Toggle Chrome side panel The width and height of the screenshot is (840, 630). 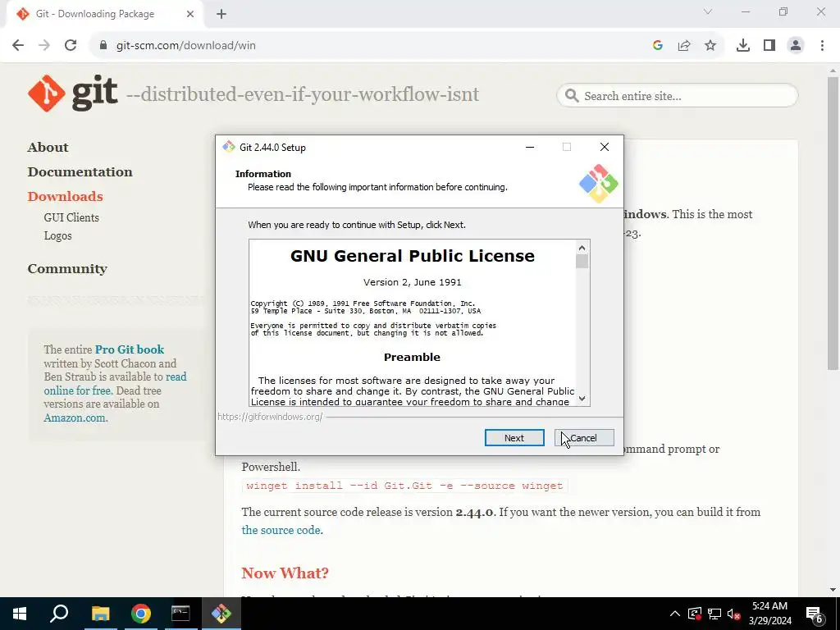(769, 46)
